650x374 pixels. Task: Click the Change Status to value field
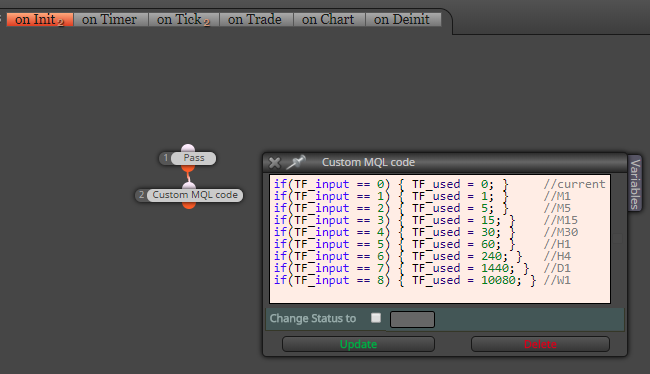412,320
